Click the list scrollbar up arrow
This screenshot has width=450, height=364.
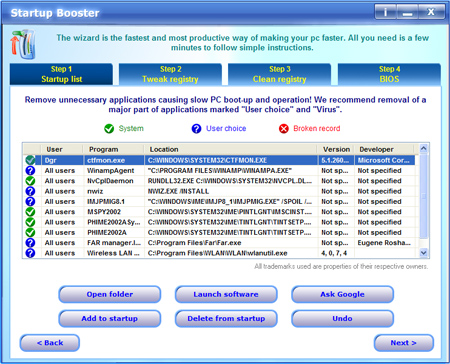click(423, 149)
